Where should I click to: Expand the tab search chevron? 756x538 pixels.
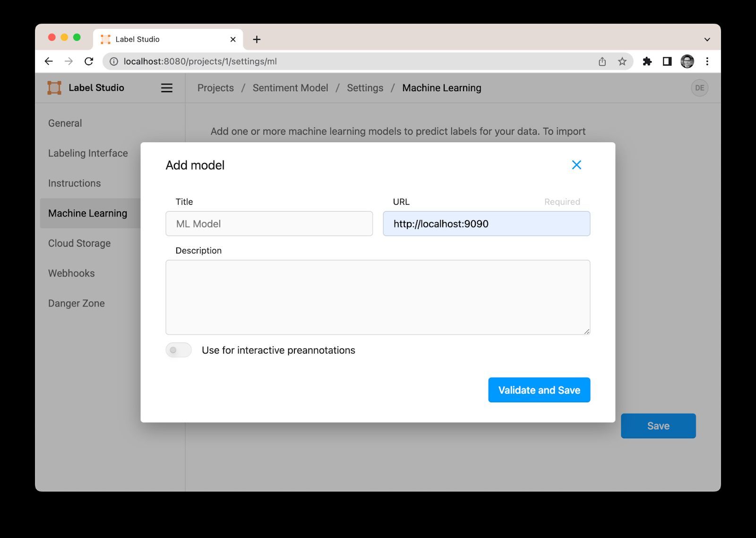(x=707, y=39)
